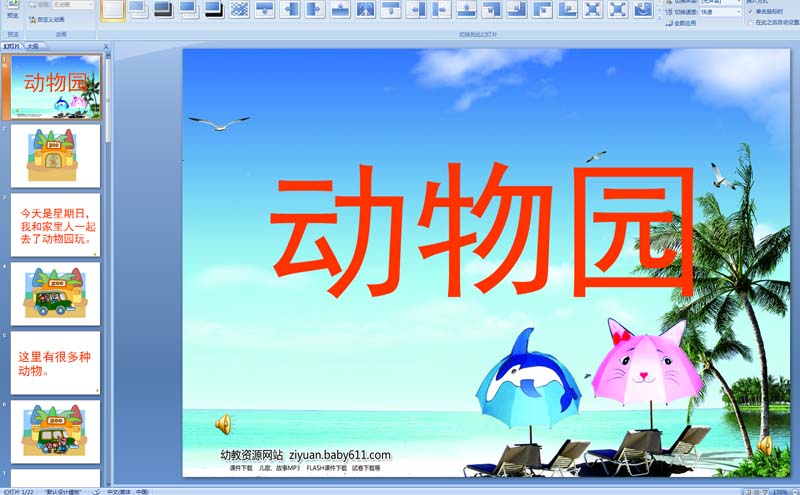The width and height of the screenshot is (800, 495).
Task: Apply the Uncover Right-Down corner transition
Action: 542,9
